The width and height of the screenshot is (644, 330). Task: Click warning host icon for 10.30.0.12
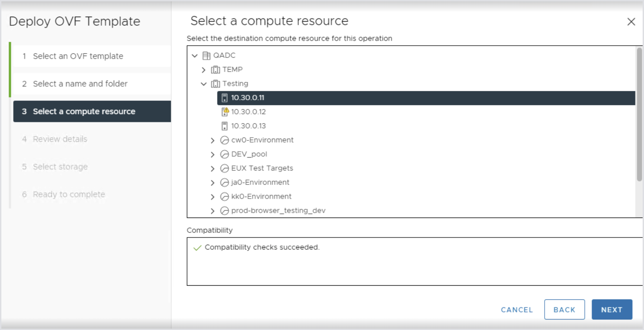[225, 112]
